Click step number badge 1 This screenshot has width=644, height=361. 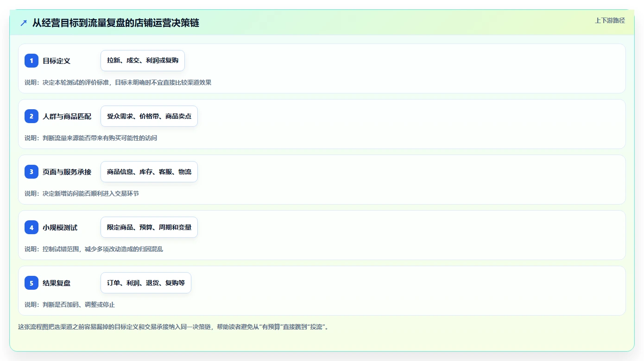pyautogui.click(x=32, y=61)
